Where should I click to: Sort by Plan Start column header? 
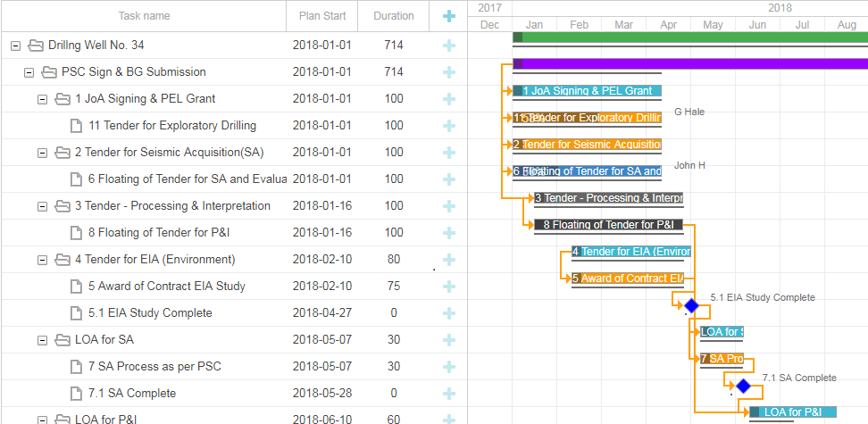(322, 16)
